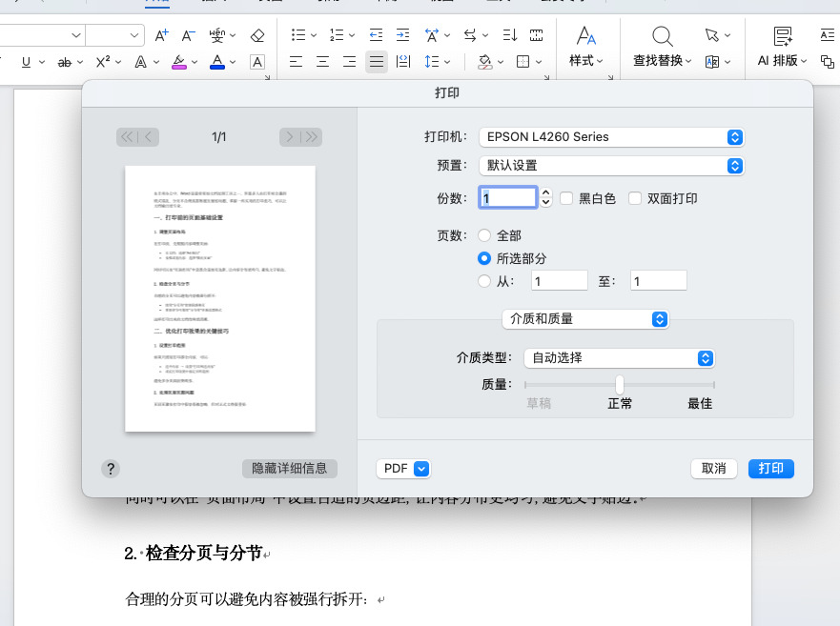Click the 取消 cancel button

713,469
